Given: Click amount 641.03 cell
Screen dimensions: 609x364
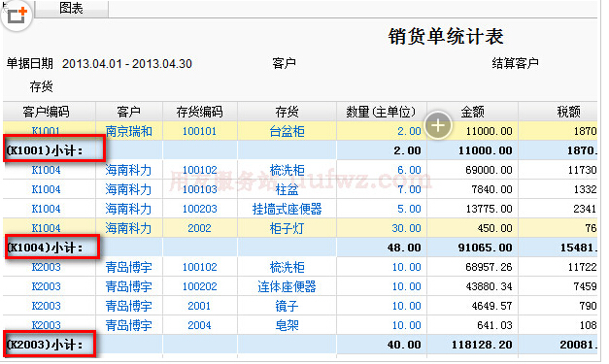Looking at the screenshot, I should tap(494, 325).
